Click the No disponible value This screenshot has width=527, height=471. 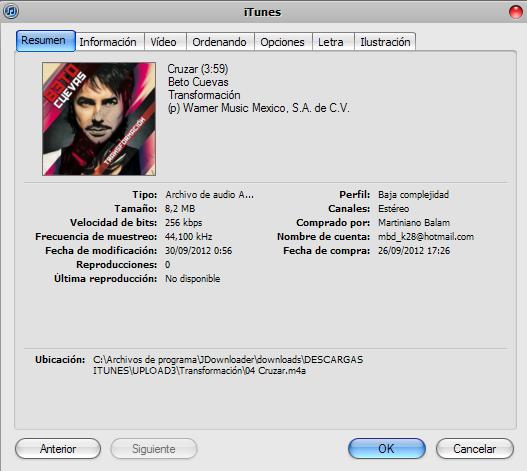coord(193,279)
